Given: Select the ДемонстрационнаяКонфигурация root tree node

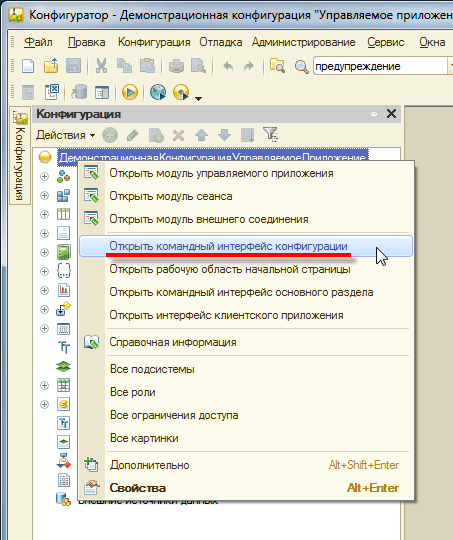Looking at the screenshot, I should click(213, 157).
